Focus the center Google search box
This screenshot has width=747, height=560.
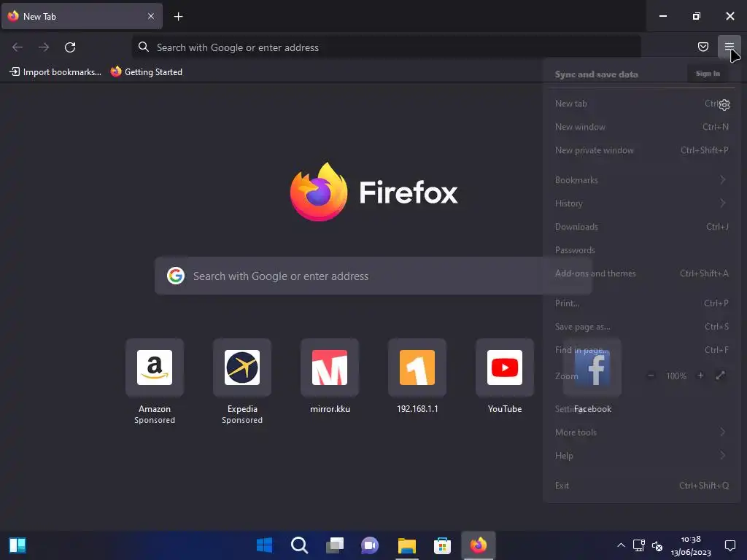373,276
